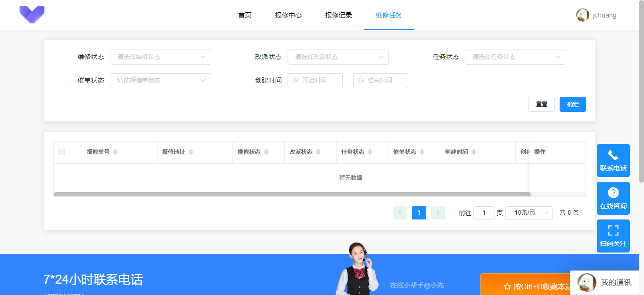Viewport: 644px width, 295px height.
Task: Open 在线咨询 question mark button
Action: (x=613, y=198)
